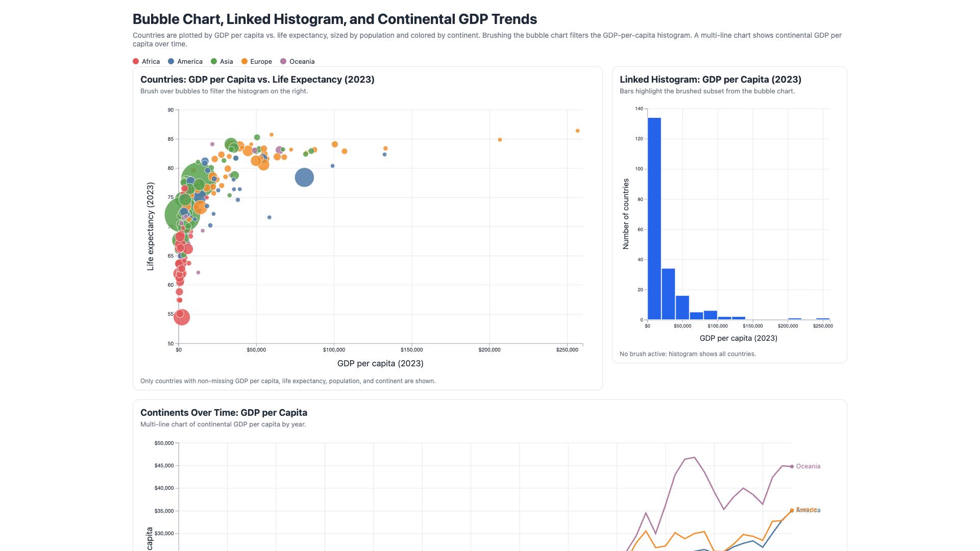Select the Oceania legend label
The image size is (980, 551).
pos(302,61)
